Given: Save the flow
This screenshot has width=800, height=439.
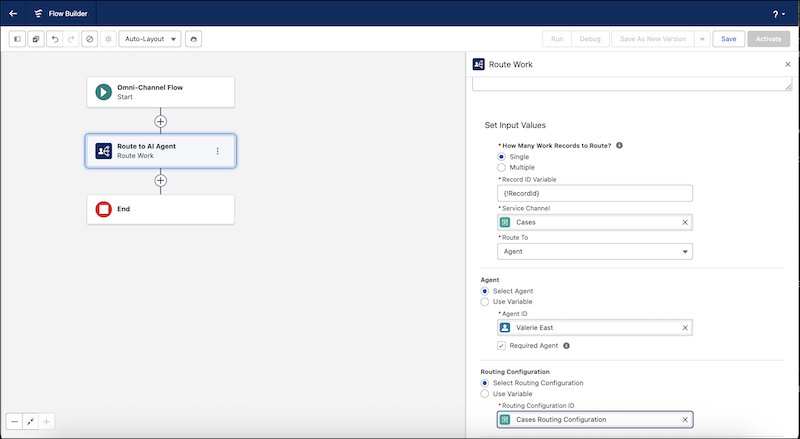Looking at the screenshot, I should 729,39.
